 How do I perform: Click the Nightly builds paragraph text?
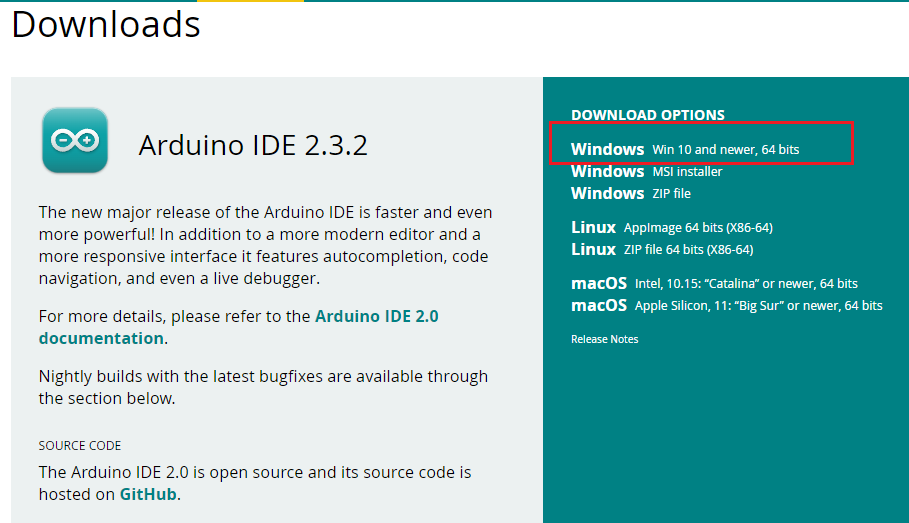click(263, 387)
